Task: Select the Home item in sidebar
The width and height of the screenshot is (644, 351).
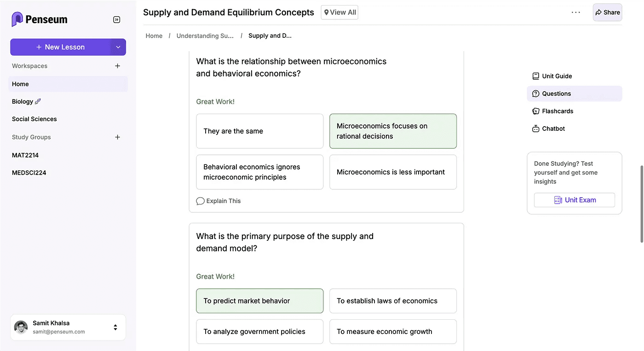Action: pyautogui.click(x=20, y=84)
